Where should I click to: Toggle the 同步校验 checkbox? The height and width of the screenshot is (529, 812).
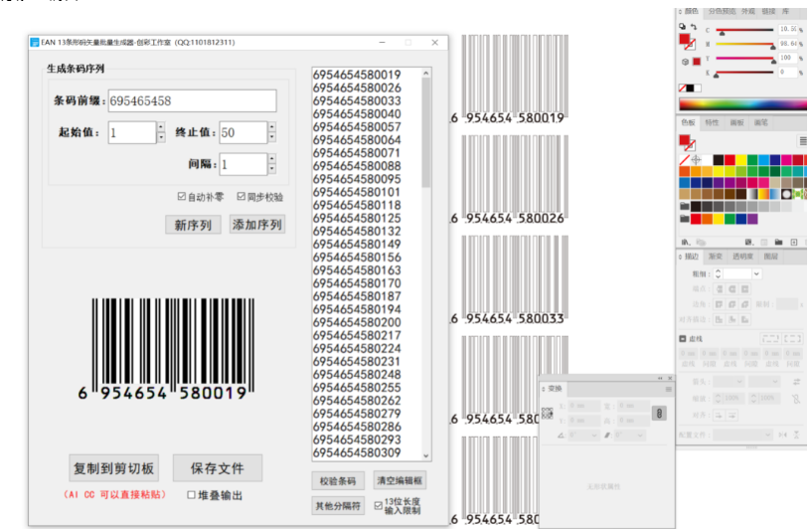pyautogui.click(x=242, y=196)
